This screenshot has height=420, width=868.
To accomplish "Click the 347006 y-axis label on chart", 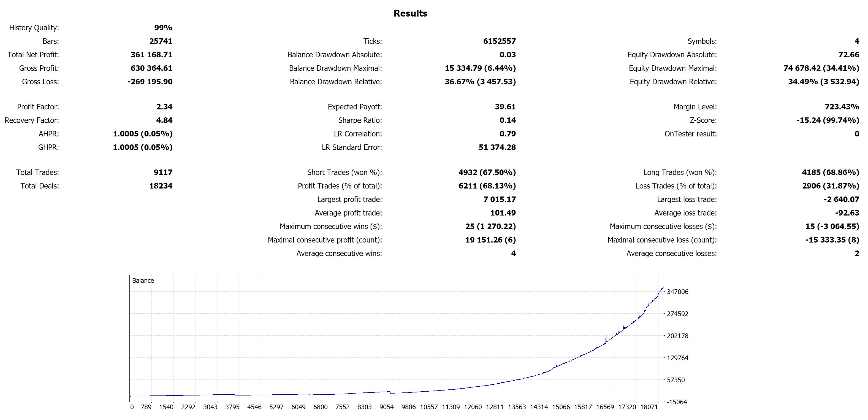I will (x=677, y=292).
